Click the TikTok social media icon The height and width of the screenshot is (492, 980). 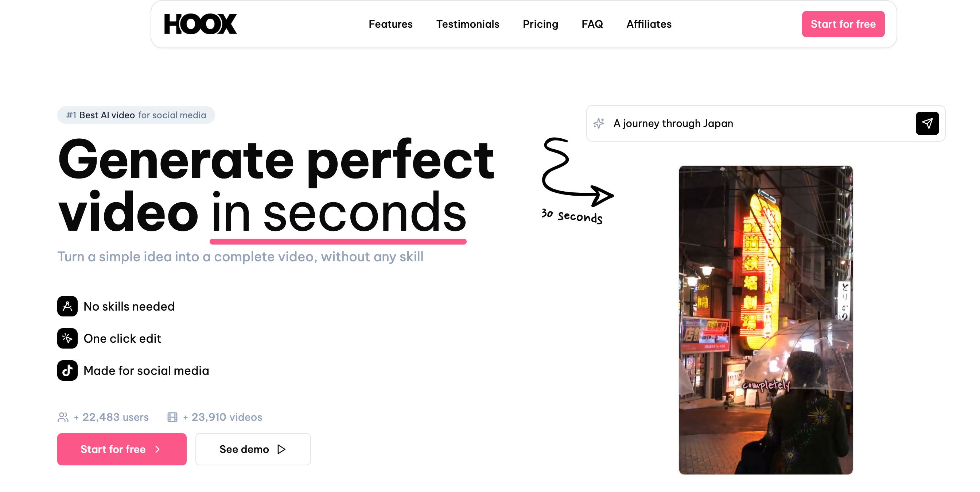pos(67,370)
